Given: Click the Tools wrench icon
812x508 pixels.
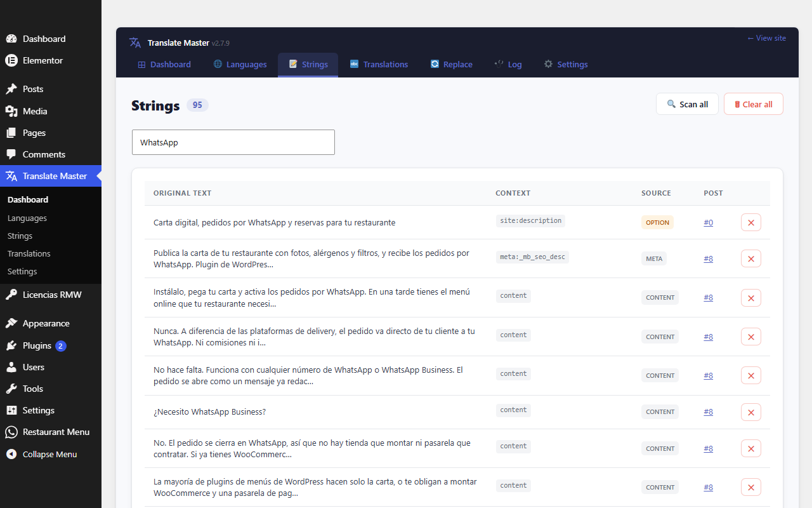Looking at the screenshot, I should [x=11, y=389].
